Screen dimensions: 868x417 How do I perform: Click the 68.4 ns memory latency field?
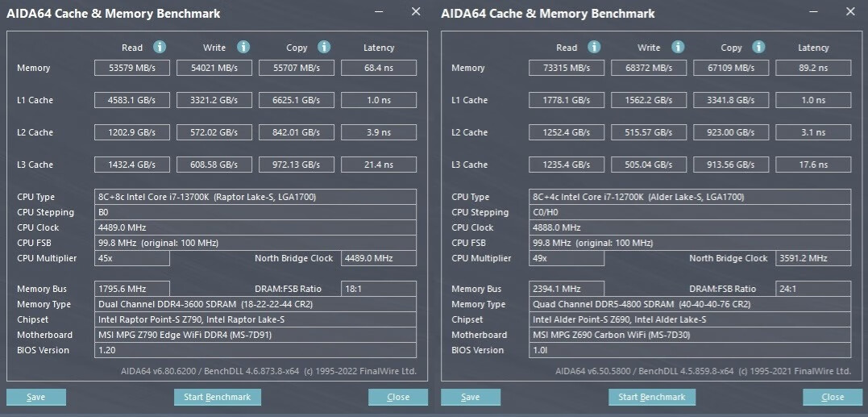pyautogui.click(x=379, y=68)
